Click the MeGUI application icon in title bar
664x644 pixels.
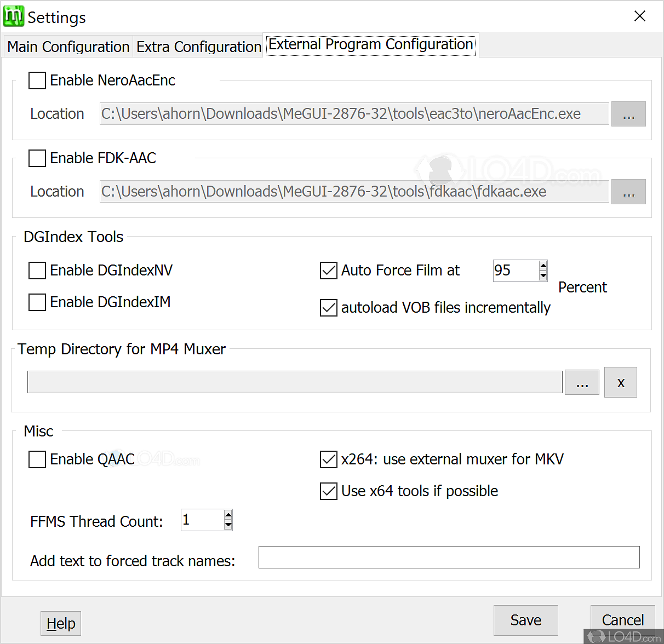coord(14,16)
